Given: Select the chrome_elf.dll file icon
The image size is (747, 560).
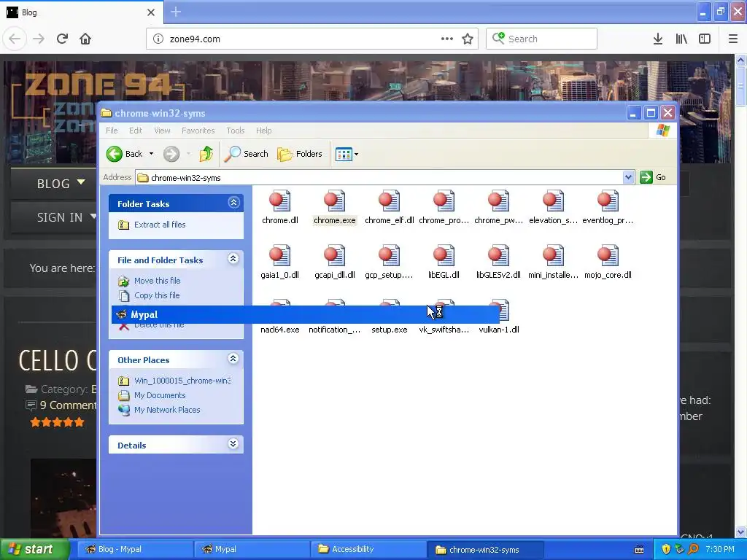Looking at the screenshot, I should click(390, 201).
